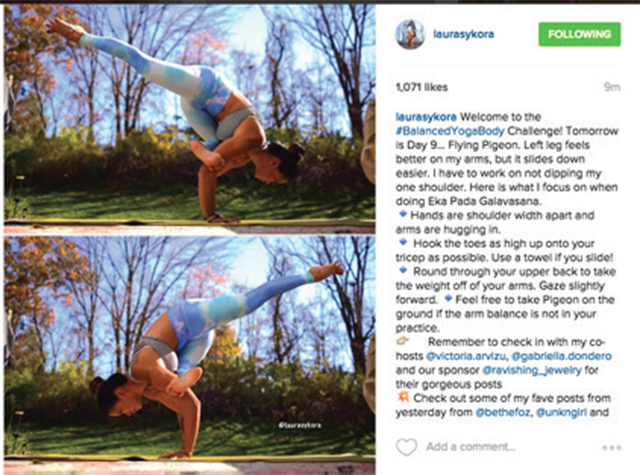Select the top flying pigeon pose photo
Screen dimensions: 640x475
[x=190, y=115]
